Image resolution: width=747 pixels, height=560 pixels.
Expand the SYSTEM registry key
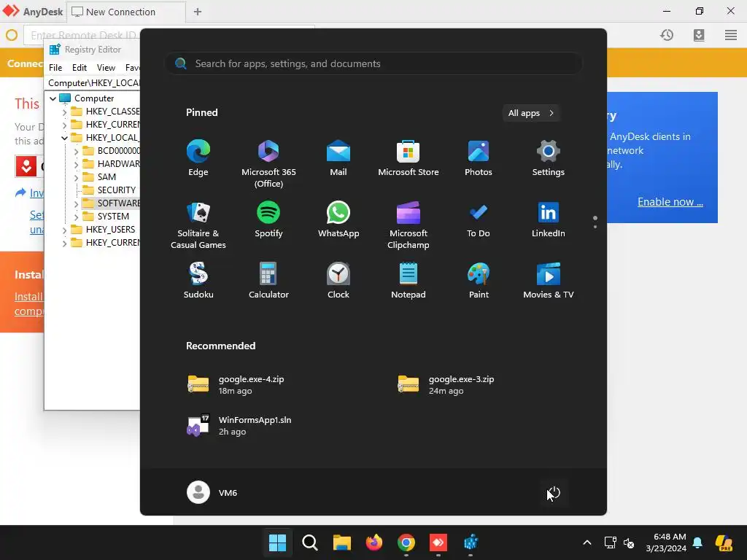click(76, 217)
